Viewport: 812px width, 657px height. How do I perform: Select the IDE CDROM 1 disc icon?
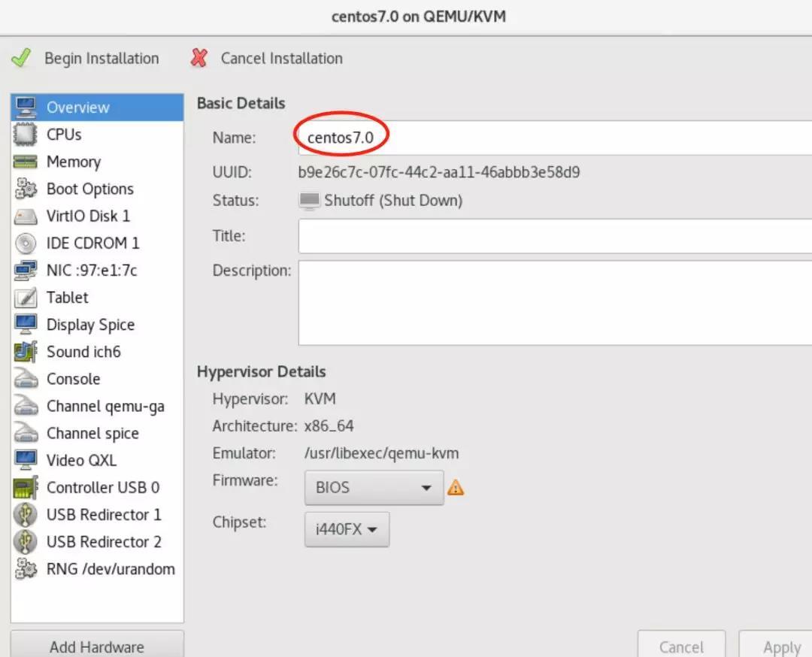point(26,244)
